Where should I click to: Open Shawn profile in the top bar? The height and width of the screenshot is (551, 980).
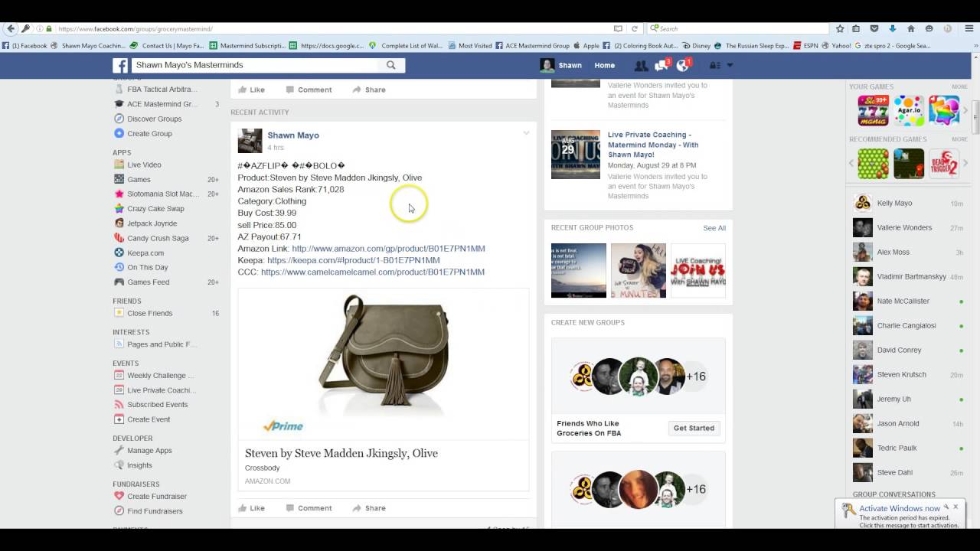pos(561,66)
